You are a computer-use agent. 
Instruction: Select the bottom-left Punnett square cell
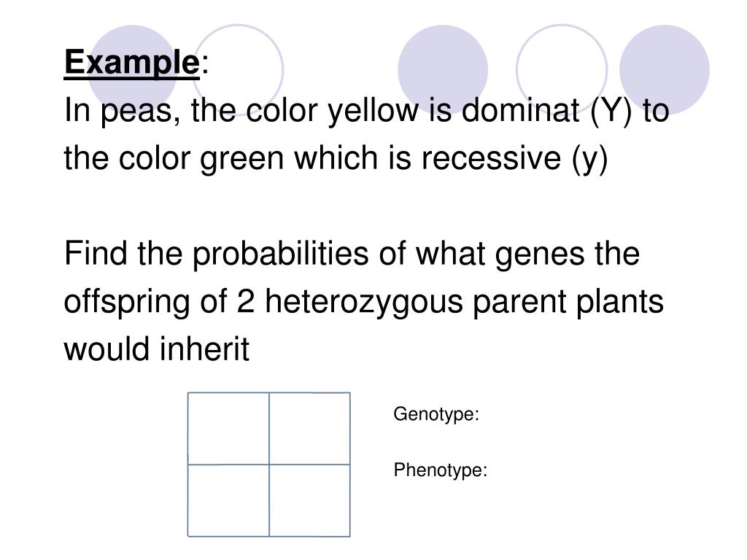(228, 500)
